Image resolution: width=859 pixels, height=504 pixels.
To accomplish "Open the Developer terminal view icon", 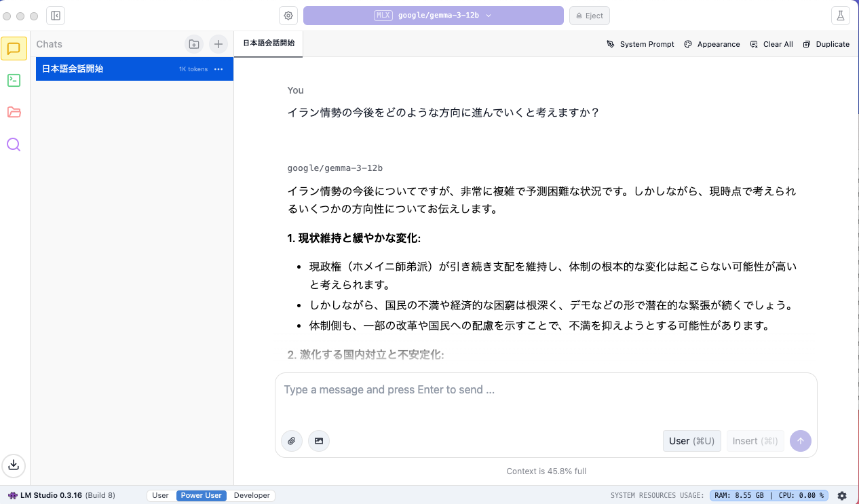I will [x=14, y=80].
